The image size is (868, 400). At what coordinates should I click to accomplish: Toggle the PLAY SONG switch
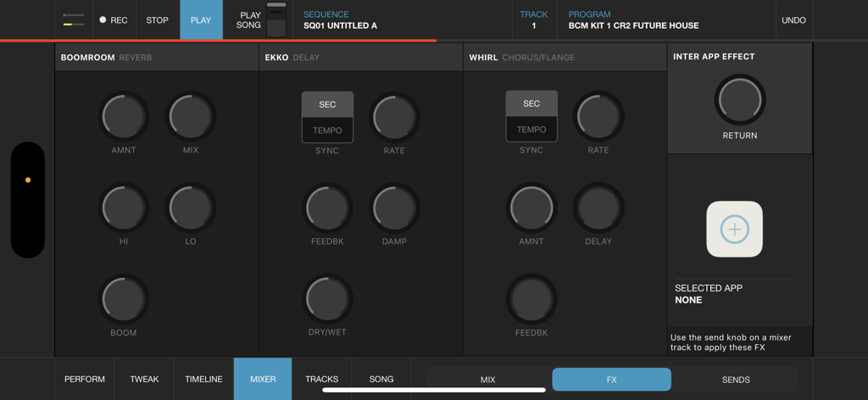276,20
